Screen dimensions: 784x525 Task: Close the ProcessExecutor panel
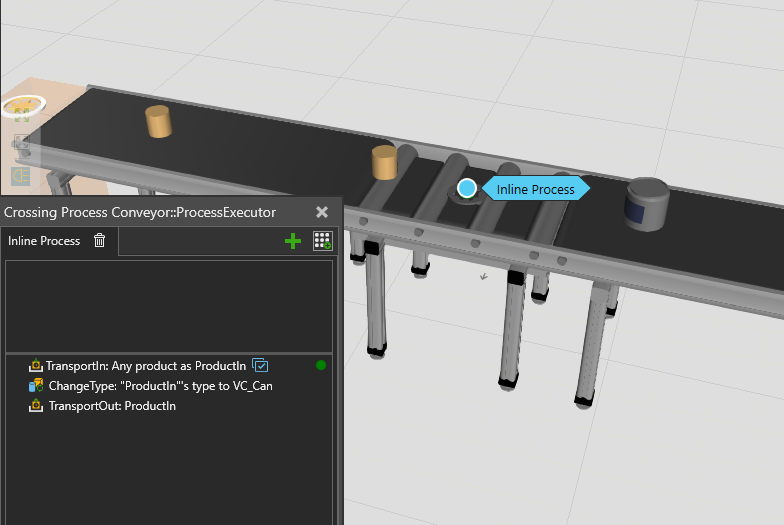322,212
